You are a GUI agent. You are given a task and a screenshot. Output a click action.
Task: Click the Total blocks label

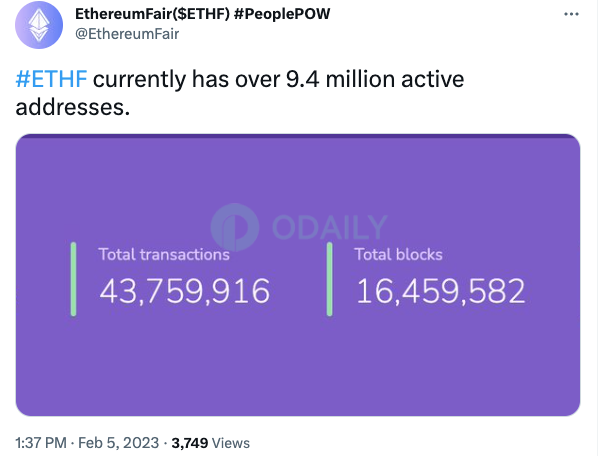[x=398, y=254]
